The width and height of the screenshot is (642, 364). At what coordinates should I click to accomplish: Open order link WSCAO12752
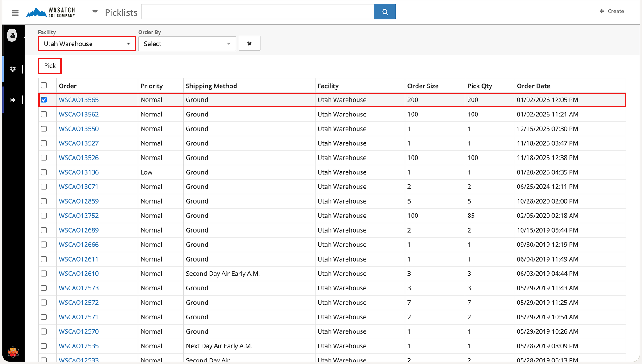click(x=78, y=216)
